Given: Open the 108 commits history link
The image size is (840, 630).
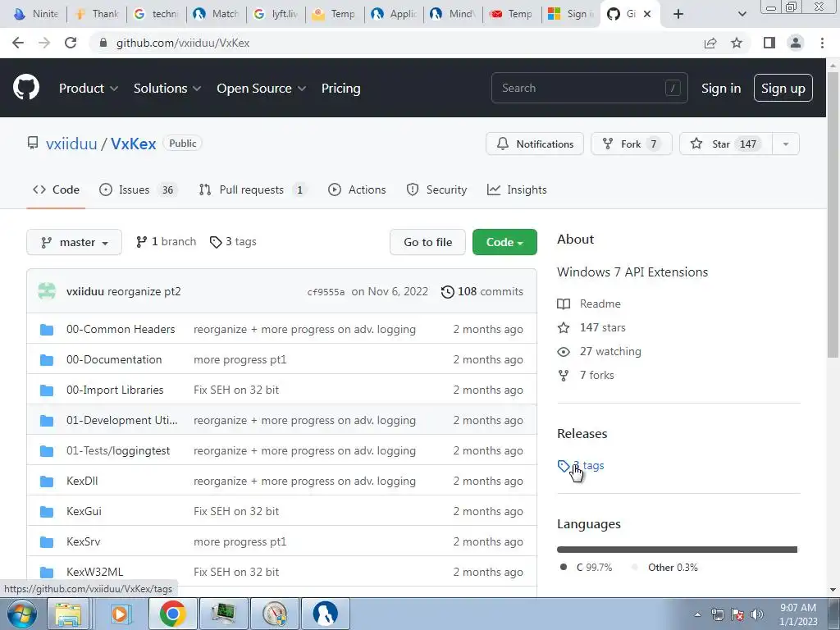Looking at the screenshot, I should pos(482,291).
